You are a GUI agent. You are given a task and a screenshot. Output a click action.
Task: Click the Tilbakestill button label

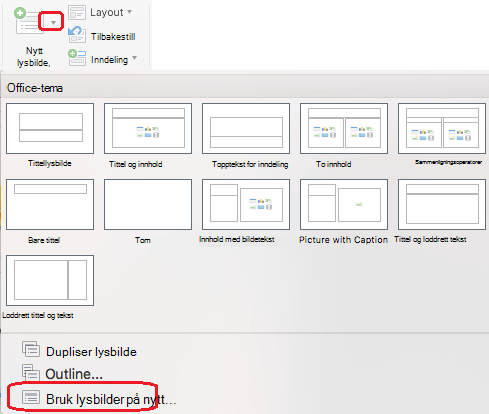tap(113, 36)
